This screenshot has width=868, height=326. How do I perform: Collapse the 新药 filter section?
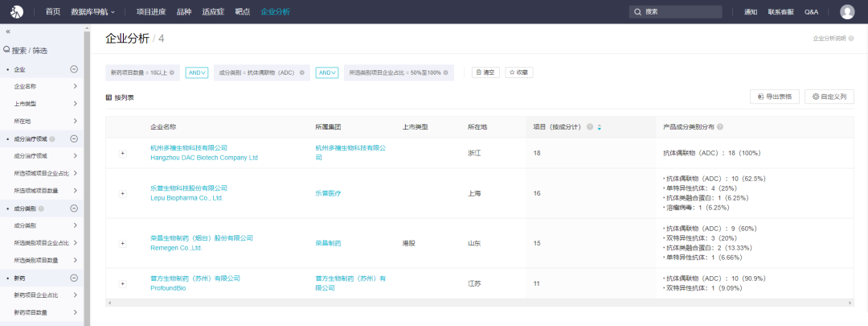[74, 278]
